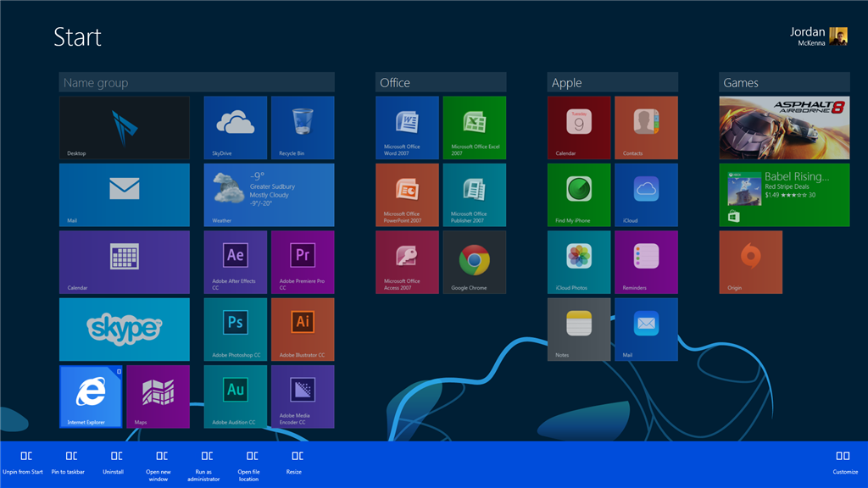Image resolution: width=868 pixels, height=488 pixels.
Task: Open the Apple Calendar tile
Action: pyautogui.click(x=579, y=128)
